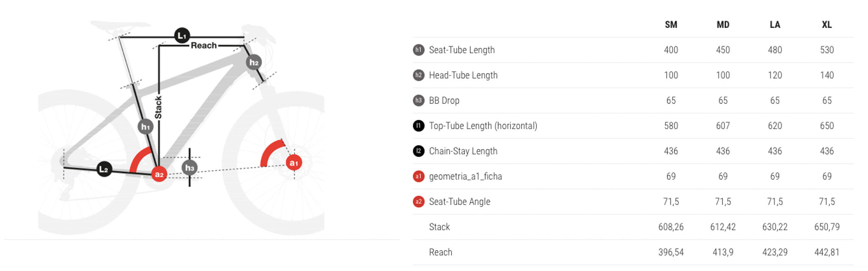
Task: Select the black l2 Chain-Stay Length badge
Action: (418, 151)
